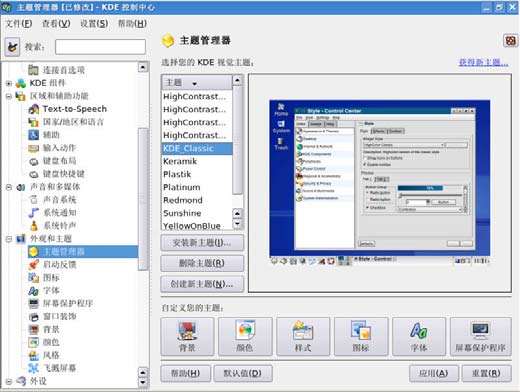Screen dimensions: 520x392
Task: Click the 主题 column header sort arrow
Action: [x=194, y=84]
